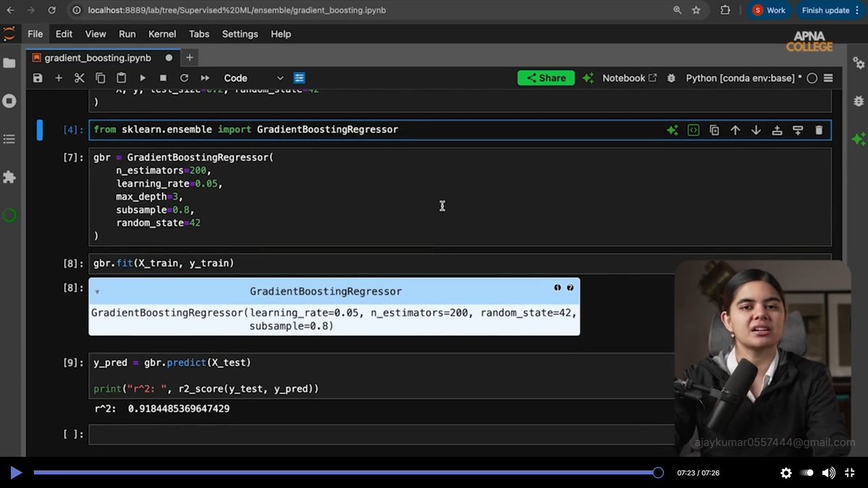
Task: Open the View menu
Action: 95,34
